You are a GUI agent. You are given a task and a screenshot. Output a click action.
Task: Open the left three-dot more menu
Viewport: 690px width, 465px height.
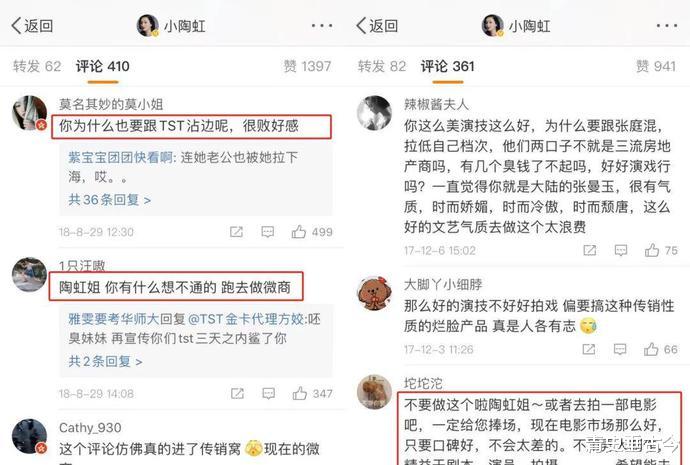pos(322,26)
